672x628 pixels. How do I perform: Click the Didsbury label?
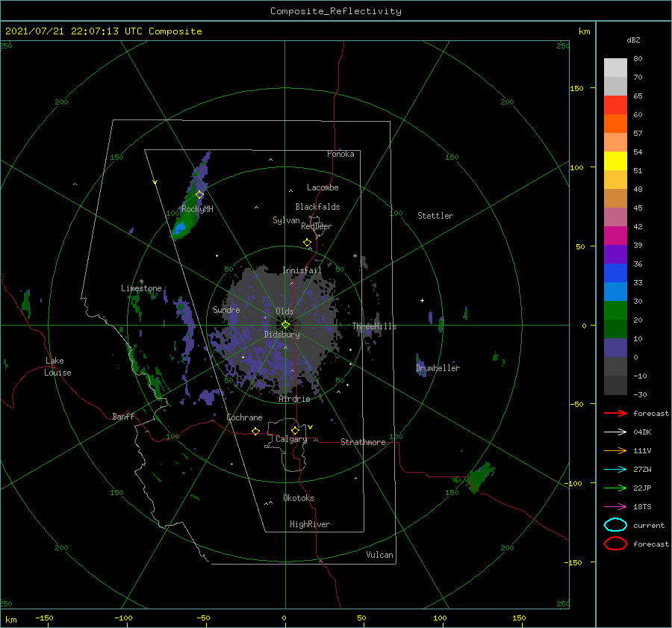pos(282,335)
